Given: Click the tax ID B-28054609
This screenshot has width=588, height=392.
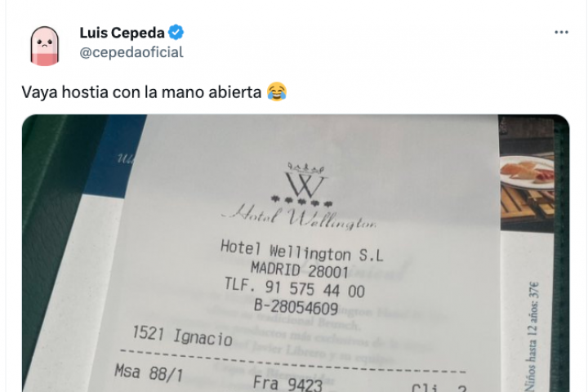Looking at the screenshot, I should [x=296, y=306].
